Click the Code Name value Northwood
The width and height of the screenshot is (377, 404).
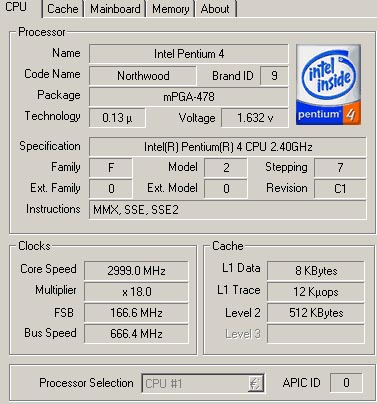(143, 76)
